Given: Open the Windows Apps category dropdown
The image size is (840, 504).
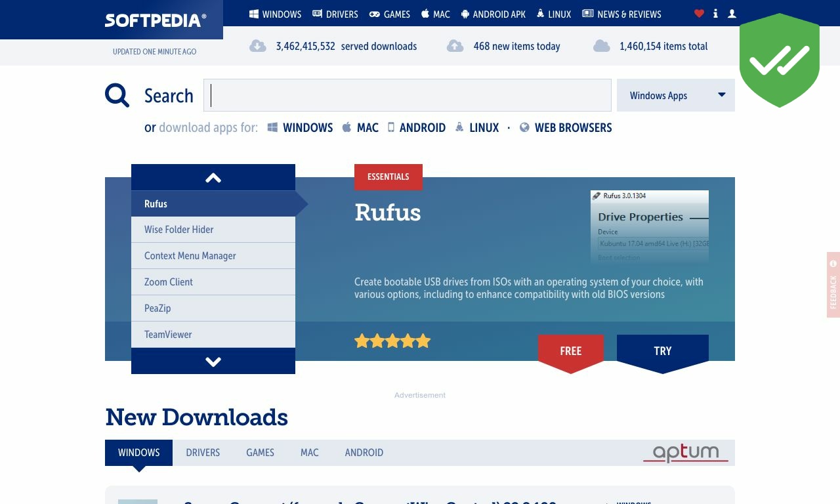Looking at the screenshot, I should coord(676,95).
